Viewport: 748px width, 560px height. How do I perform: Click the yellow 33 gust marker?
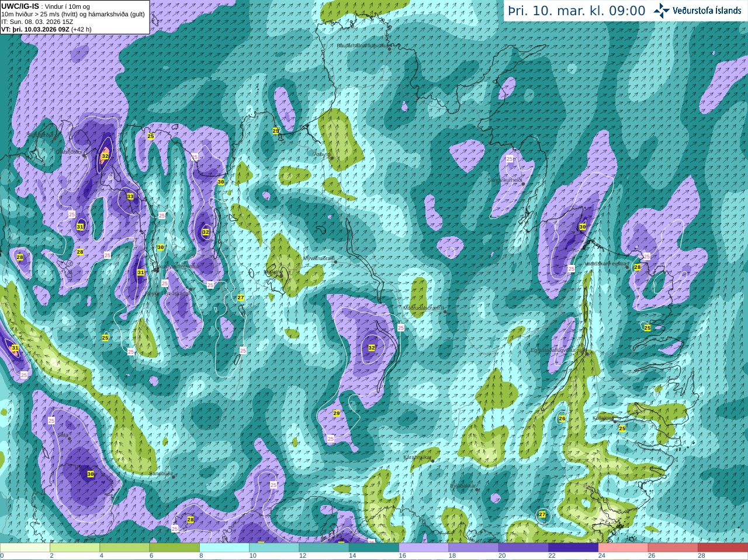click(130, 196)
